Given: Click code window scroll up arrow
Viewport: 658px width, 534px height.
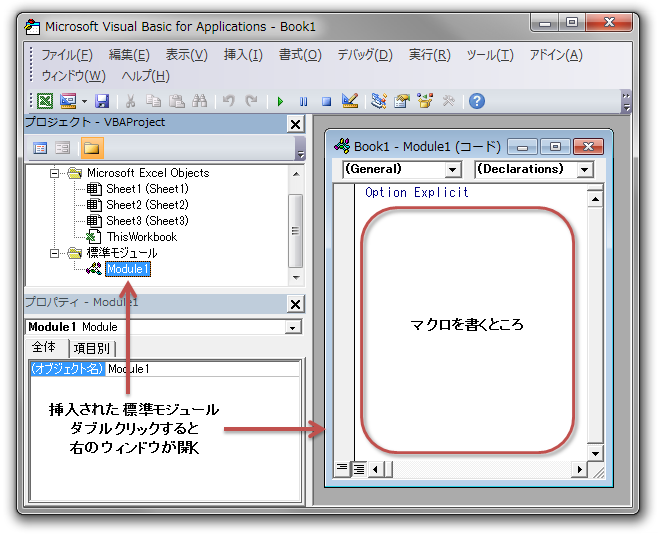Looking at the screenshot, I should (595, 199).
